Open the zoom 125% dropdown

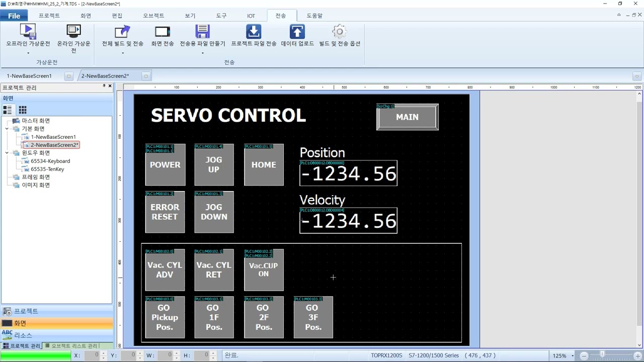point(573,356)
